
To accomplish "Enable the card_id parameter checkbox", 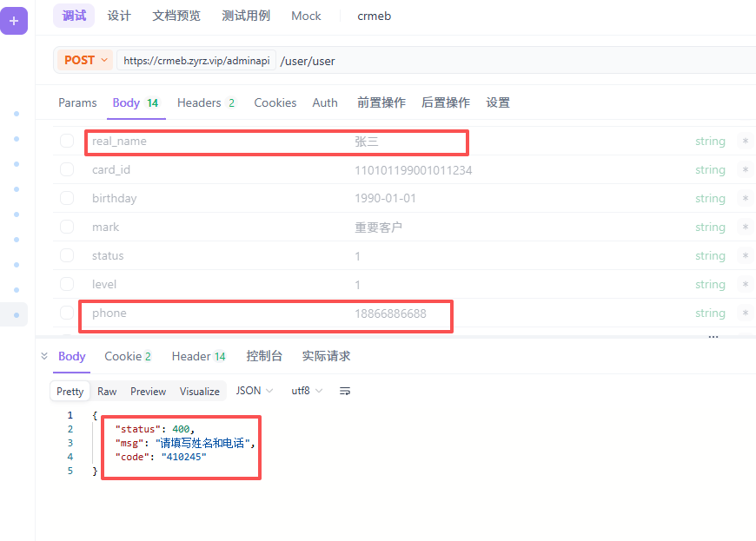I will [67, 169].
